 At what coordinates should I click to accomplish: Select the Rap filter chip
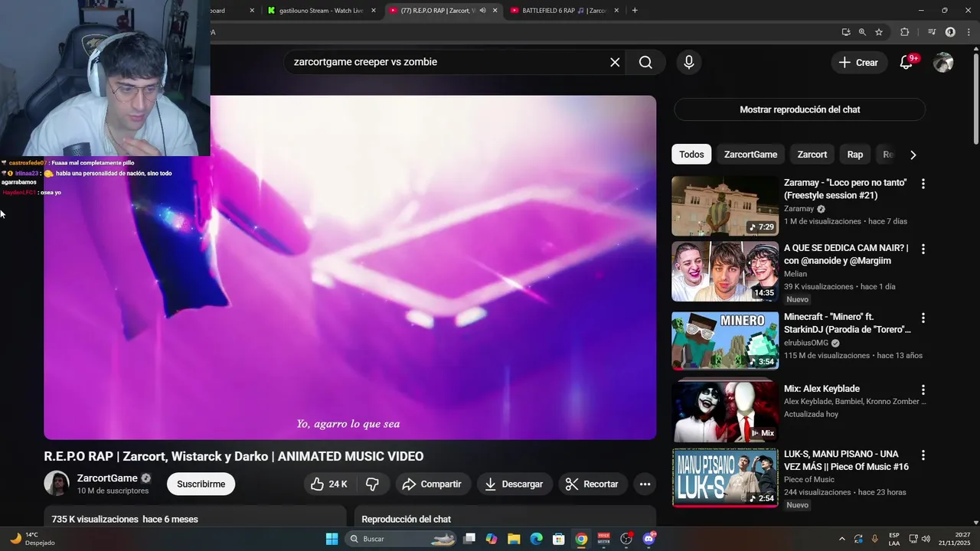click(x=854, y=155)
